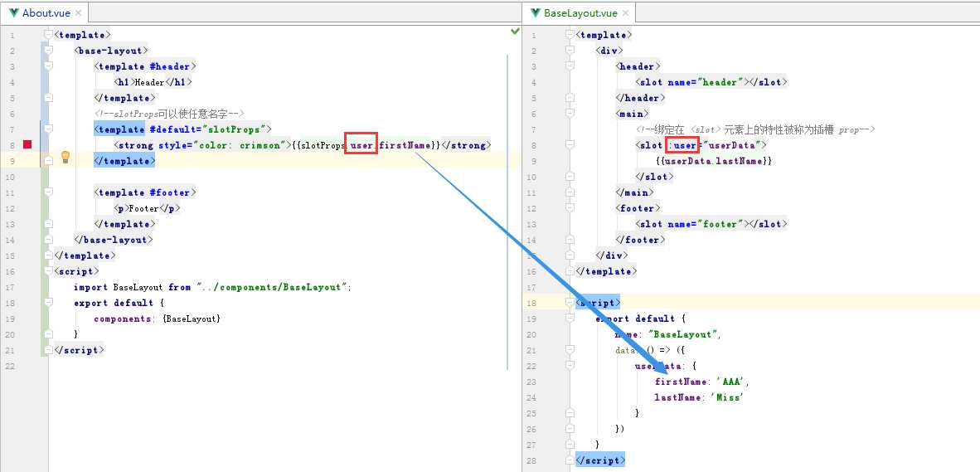
Task: Click the green inspection checkmark in About.vue
Action: 515,31
